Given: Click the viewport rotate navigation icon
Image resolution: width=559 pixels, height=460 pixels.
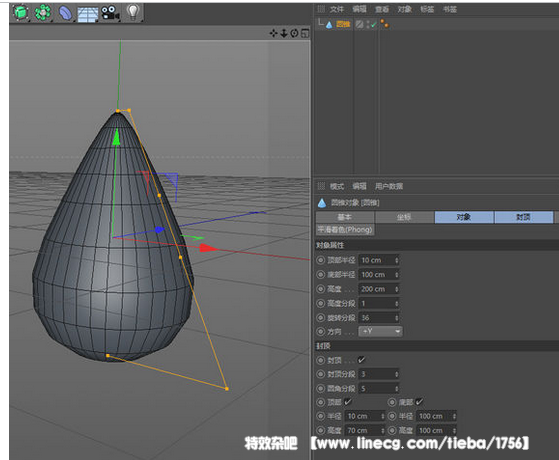Looking at the screenshot, I should tap(294, 34).
